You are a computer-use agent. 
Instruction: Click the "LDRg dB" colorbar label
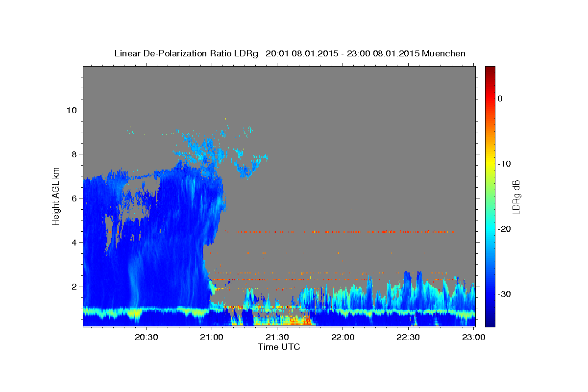tap(516, 197)
